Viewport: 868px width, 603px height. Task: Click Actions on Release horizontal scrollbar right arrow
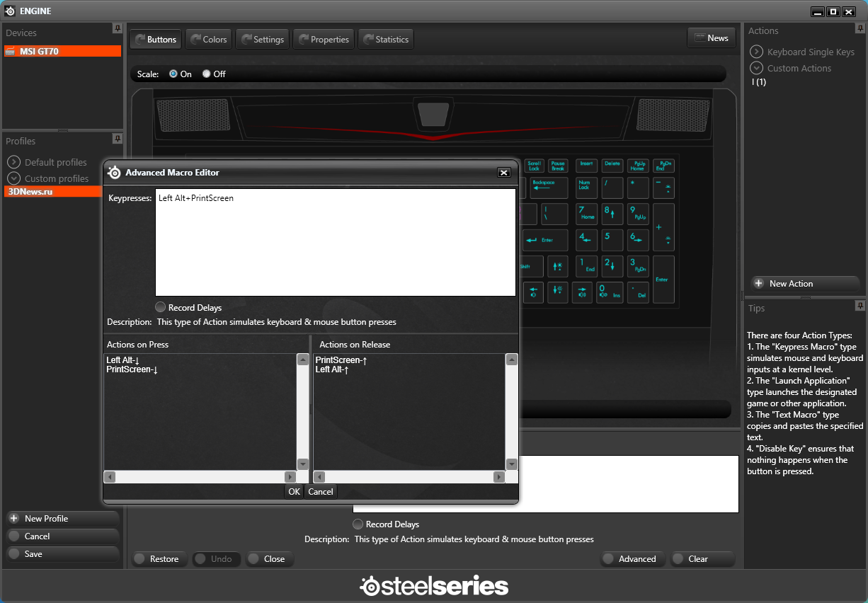[500, 477]
